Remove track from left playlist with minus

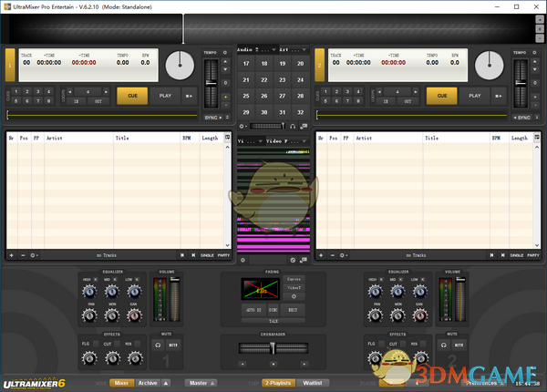click(23, 255)
